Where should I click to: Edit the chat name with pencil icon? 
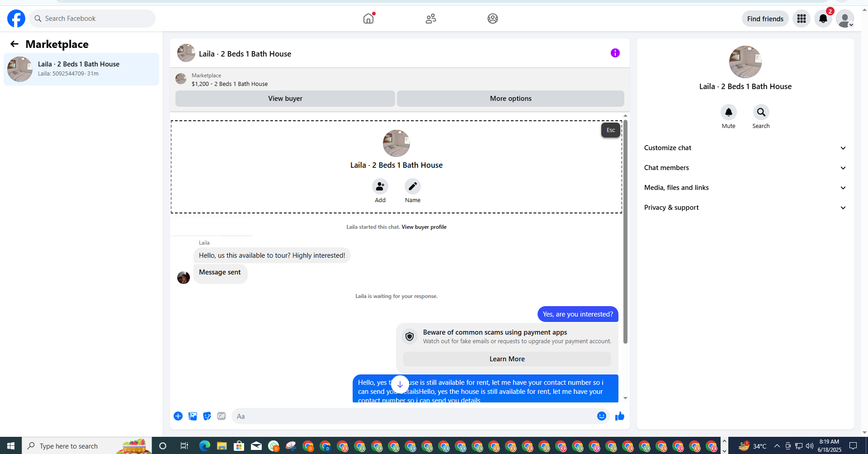(413, 186)
